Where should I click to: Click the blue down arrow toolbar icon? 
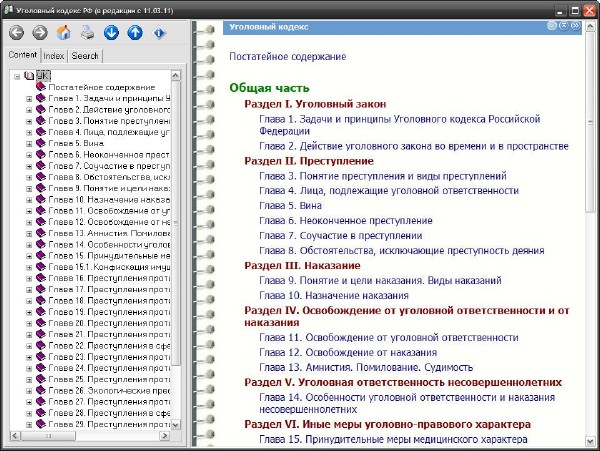tap(111, 32)
